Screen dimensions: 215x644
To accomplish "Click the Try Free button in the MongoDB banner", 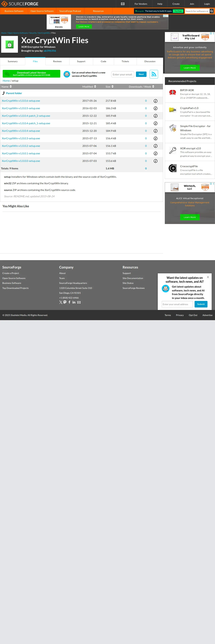I will pyautogui.click(x=178, y=11).
